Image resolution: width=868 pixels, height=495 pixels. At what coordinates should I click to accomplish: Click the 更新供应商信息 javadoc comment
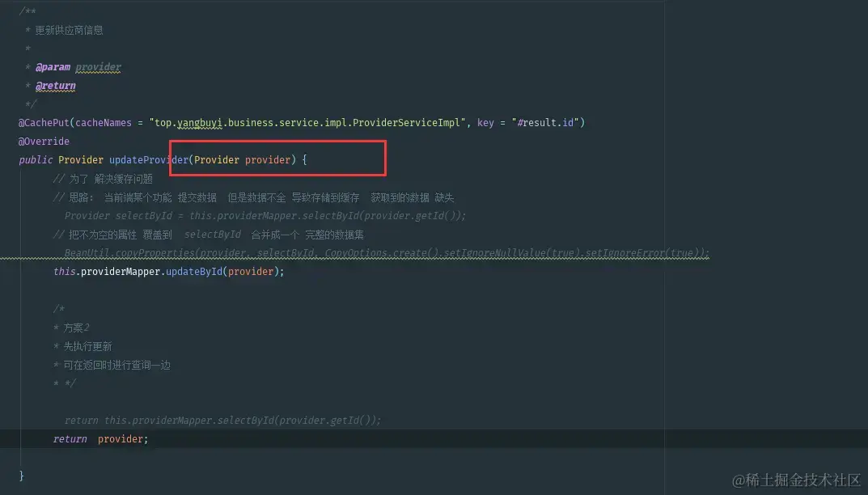[70, 30]
